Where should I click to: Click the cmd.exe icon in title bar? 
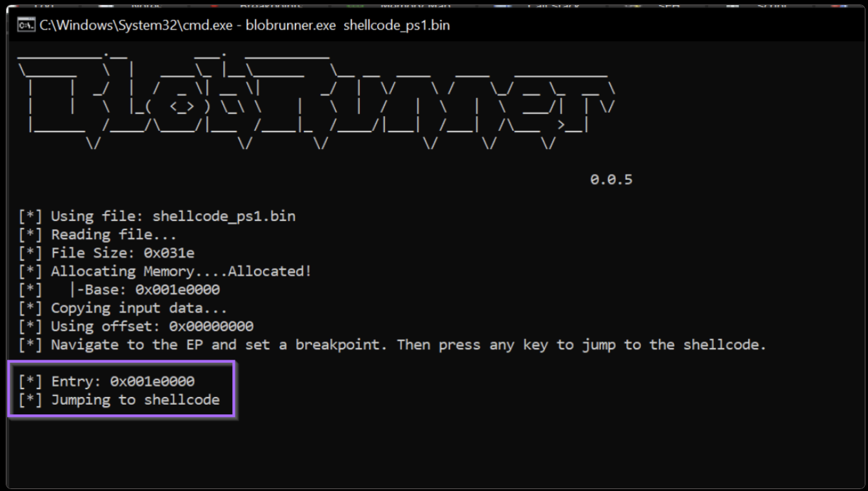[26, 25]
